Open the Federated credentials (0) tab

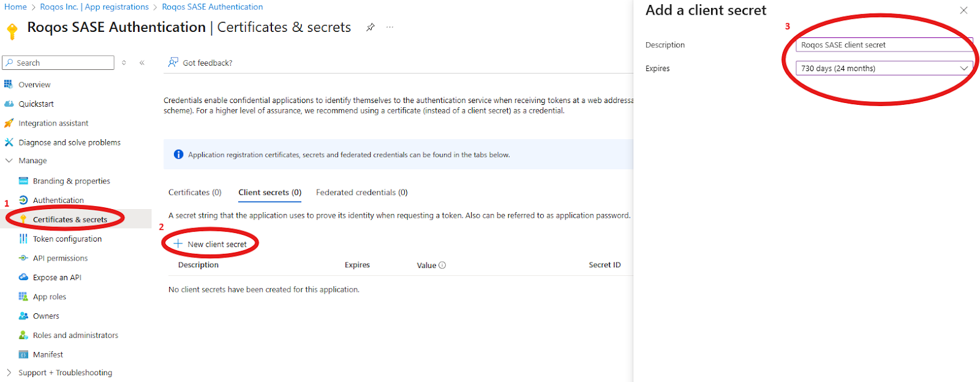click(x=362, y=193)
